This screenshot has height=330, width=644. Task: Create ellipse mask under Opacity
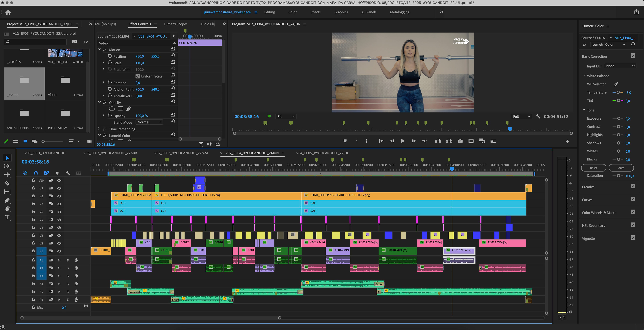[x=112, y=109]
